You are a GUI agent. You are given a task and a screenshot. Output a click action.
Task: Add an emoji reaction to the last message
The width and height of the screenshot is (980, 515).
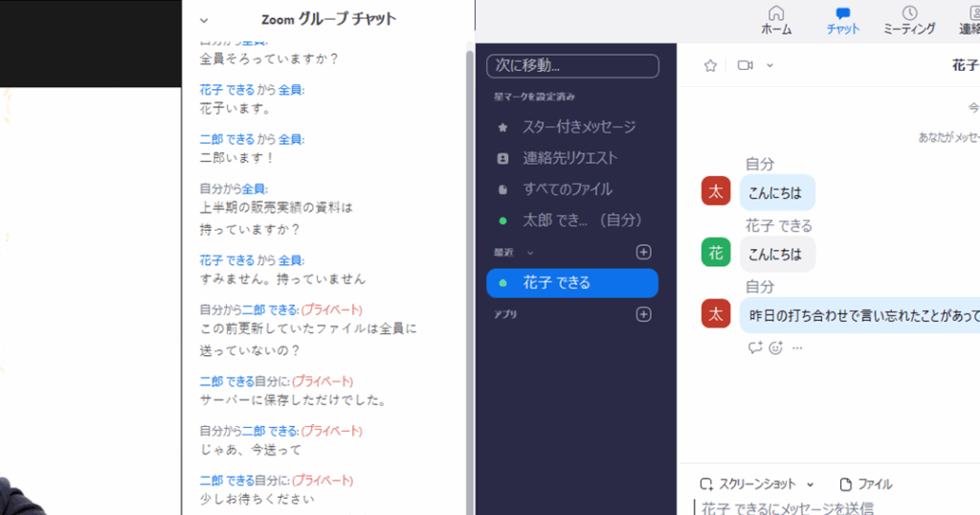(x=776, y=347)
